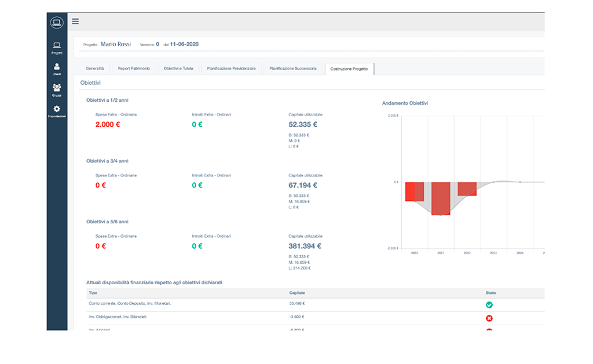Open Impostazioni gear in sidebar
The width and height of the screenshot is (593, 364).
pos(56,111)
